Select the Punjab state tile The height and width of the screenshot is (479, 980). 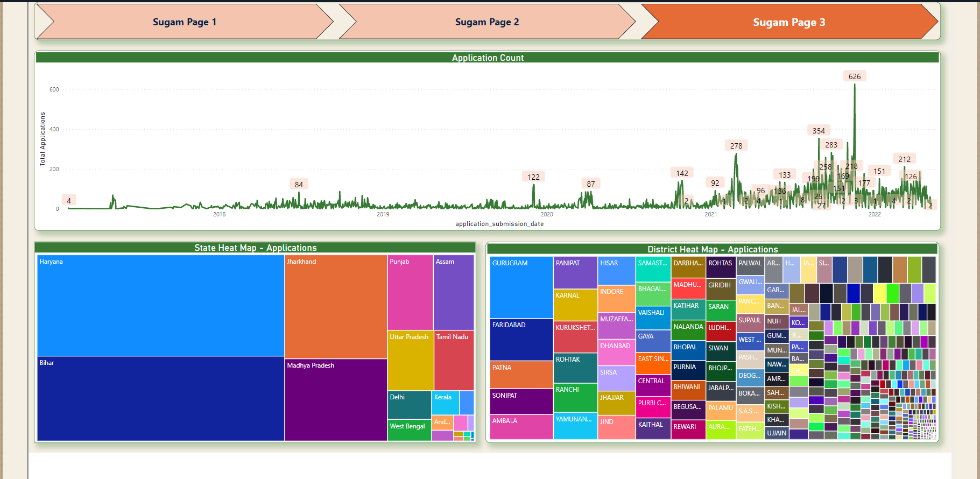(x=410, y=292)
